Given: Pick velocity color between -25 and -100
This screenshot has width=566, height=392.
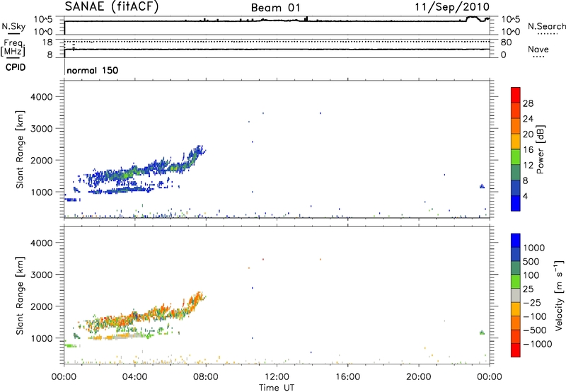Looking at the screenshot, I should click(x=516, y=309).
